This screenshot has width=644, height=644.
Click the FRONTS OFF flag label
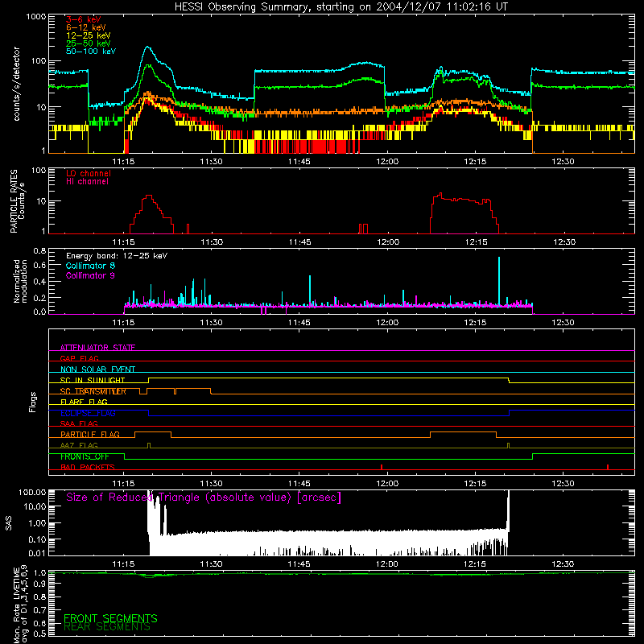click(85, 456)
